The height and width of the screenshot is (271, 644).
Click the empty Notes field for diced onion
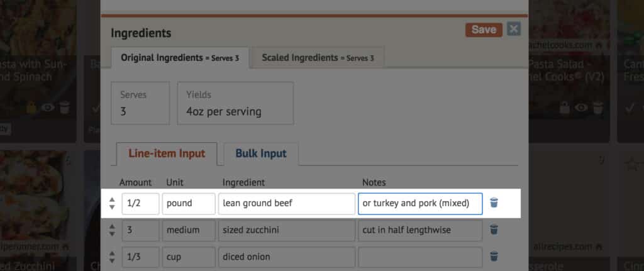coord(420,257)
